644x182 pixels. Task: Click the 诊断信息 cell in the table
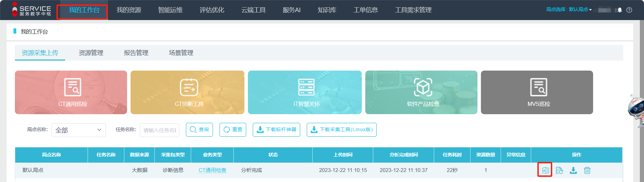173,170
